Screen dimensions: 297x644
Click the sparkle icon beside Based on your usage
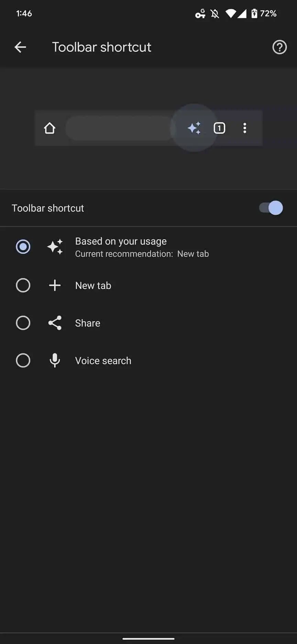point(55,247)
